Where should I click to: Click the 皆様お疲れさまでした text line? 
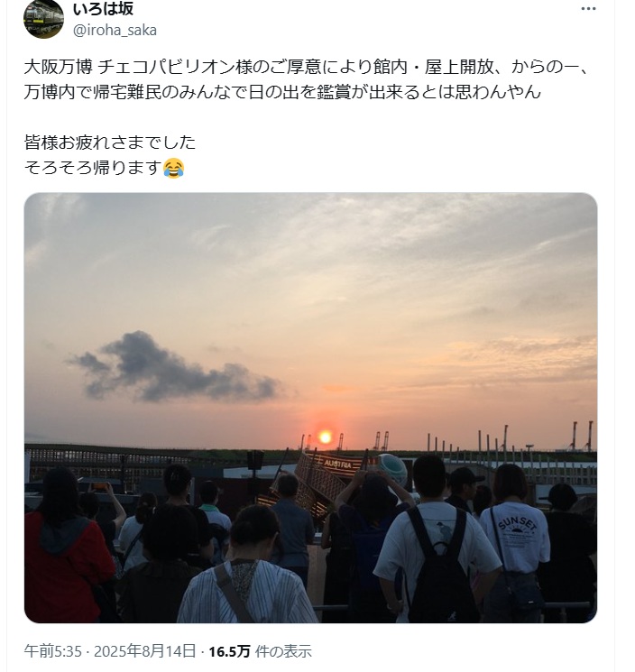[x=110, y=143]
